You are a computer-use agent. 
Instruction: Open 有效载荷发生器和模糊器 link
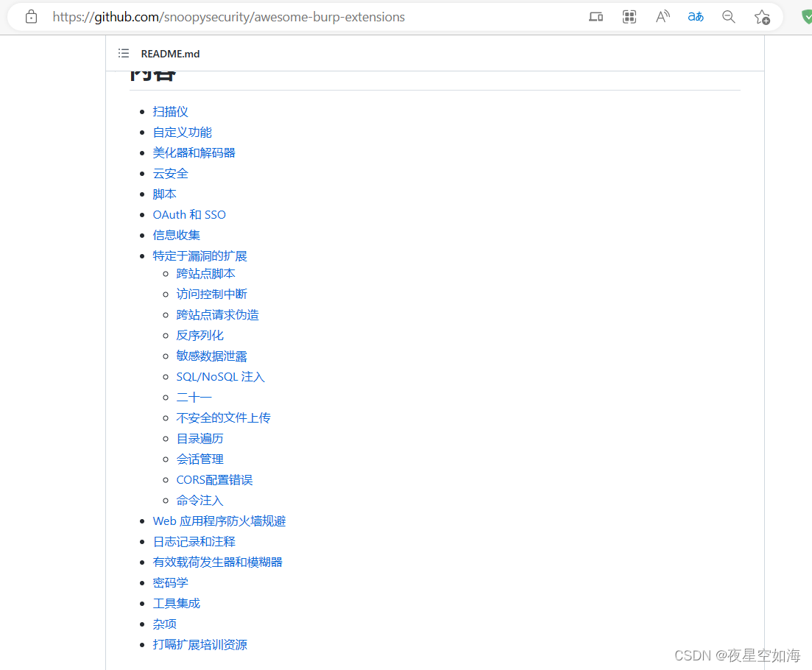(x=217, y=563)
